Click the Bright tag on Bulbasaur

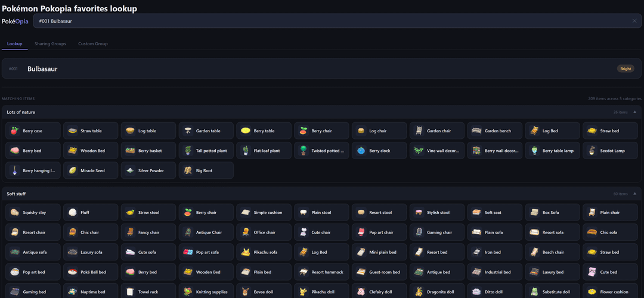coord(625,69)
